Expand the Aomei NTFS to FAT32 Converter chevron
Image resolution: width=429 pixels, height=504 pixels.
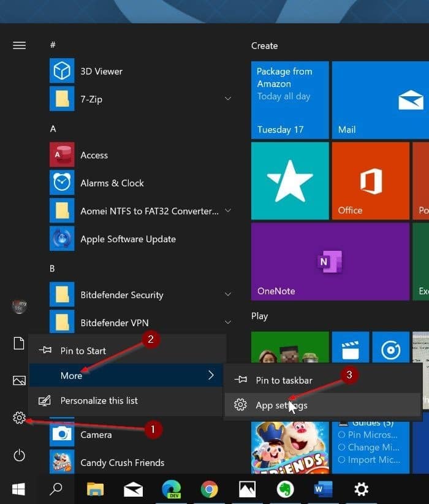point(228,210)
